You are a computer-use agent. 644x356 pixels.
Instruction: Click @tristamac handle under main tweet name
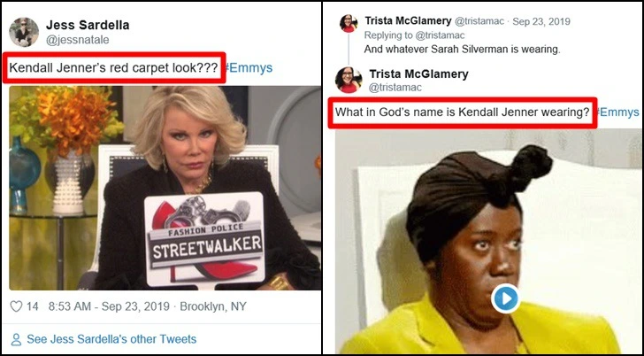(x=395, y=88)
